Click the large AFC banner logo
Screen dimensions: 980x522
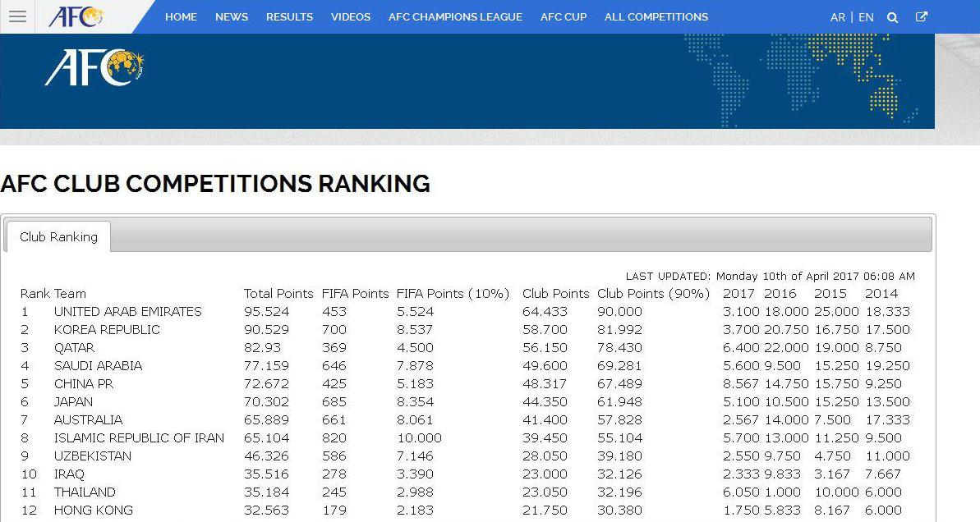94,67
